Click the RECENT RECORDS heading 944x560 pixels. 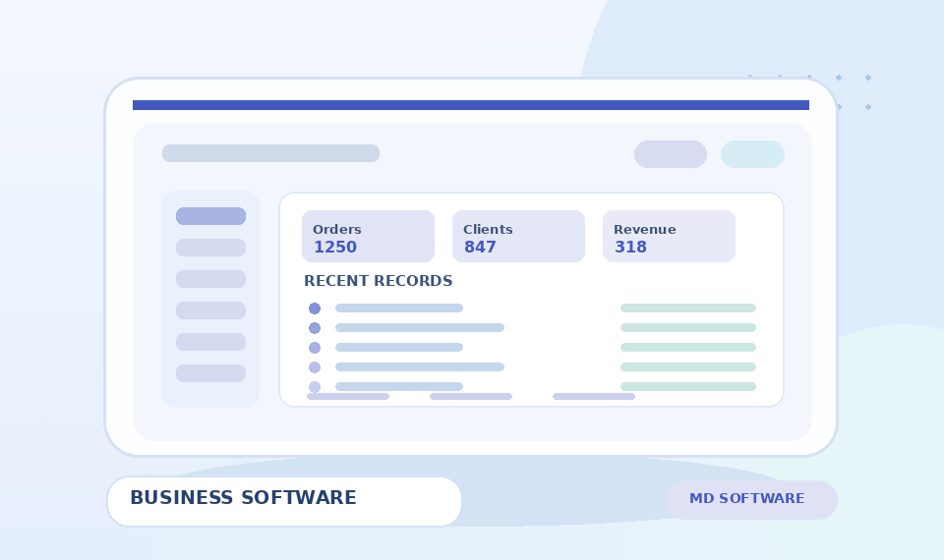pyautogui.click(x=378, y=281)
